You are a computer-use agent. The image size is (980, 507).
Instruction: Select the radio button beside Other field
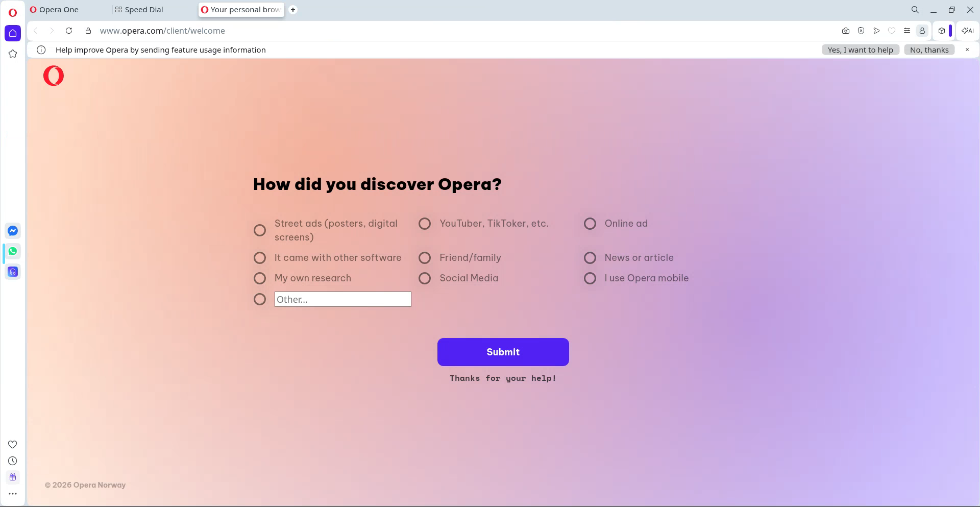point(260,299)
